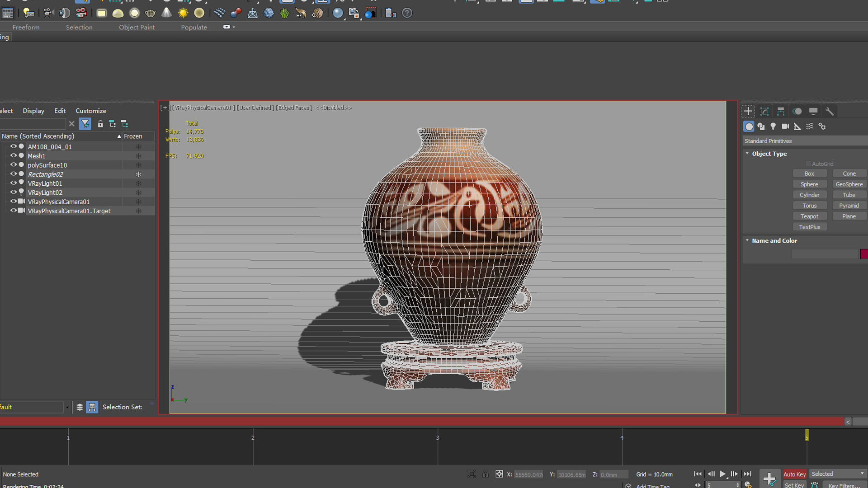Clear the Scene Explorer search with X
The height and width of the screenshot is (488, 868).
71,124
